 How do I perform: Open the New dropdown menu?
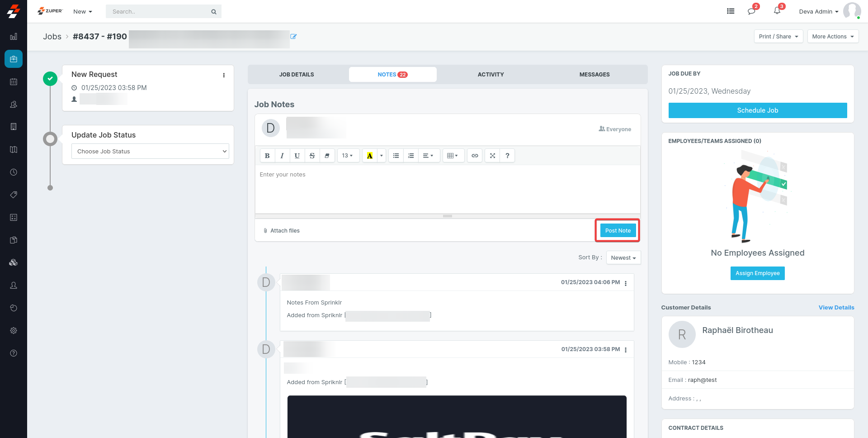point(83,12)
